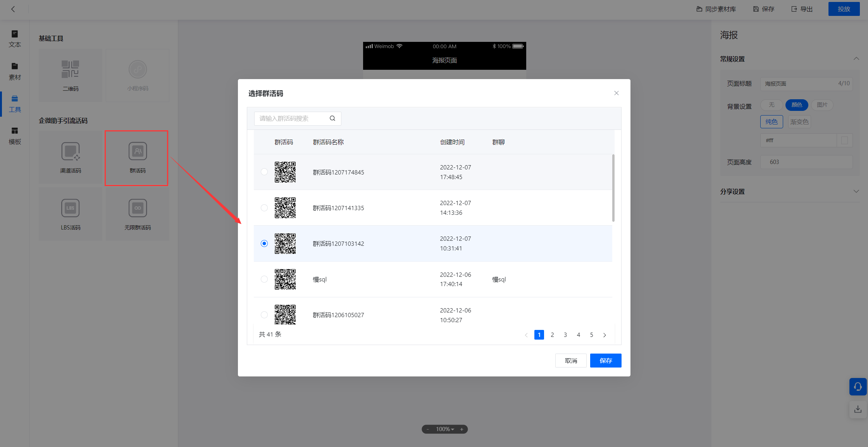This screenshot has height=447, width=868.
Task: Open QR thumbnail of the 慢sql row
Action: 285,279
